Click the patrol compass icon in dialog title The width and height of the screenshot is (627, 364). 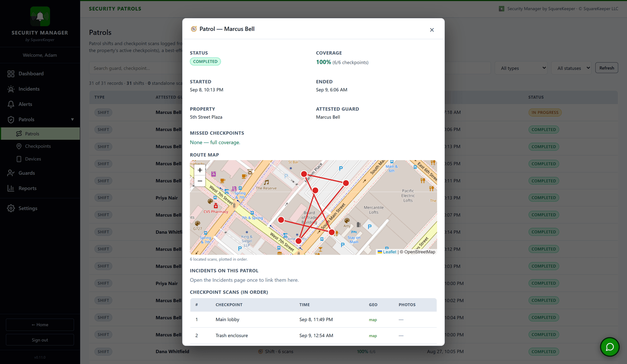coord(194,29)
